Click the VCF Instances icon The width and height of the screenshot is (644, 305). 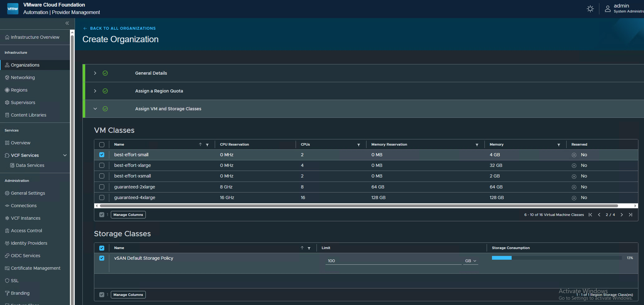[x=7, y=218]
